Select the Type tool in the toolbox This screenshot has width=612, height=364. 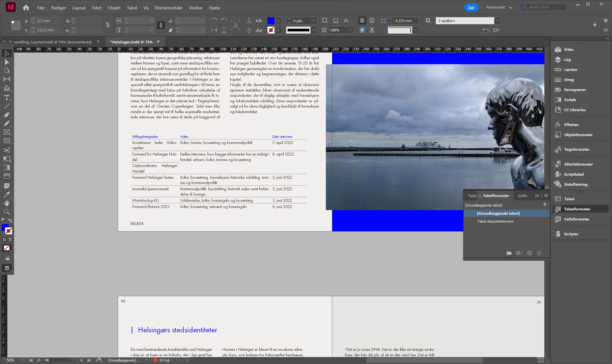(7, 97)
